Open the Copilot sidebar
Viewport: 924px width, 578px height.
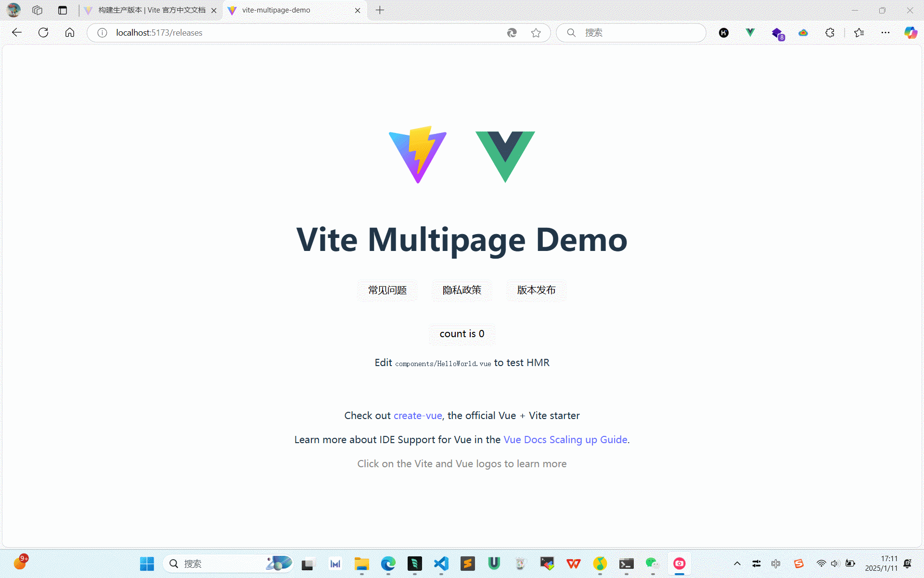click(911, 33)
